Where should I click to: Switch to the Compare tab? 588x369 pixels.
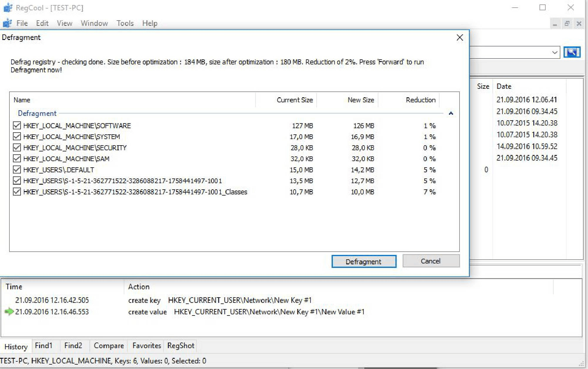pos(108,345)
